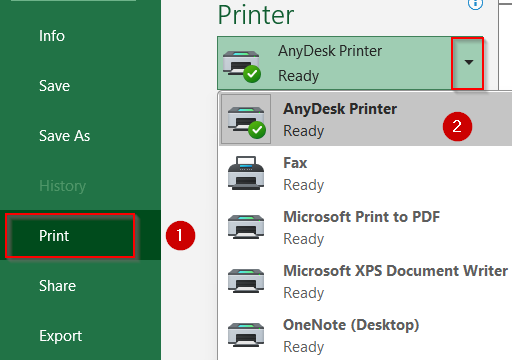Screen dimensions: 512x360
Task: Click the XPS Document Writer printer icon
Action: (246, 281)
